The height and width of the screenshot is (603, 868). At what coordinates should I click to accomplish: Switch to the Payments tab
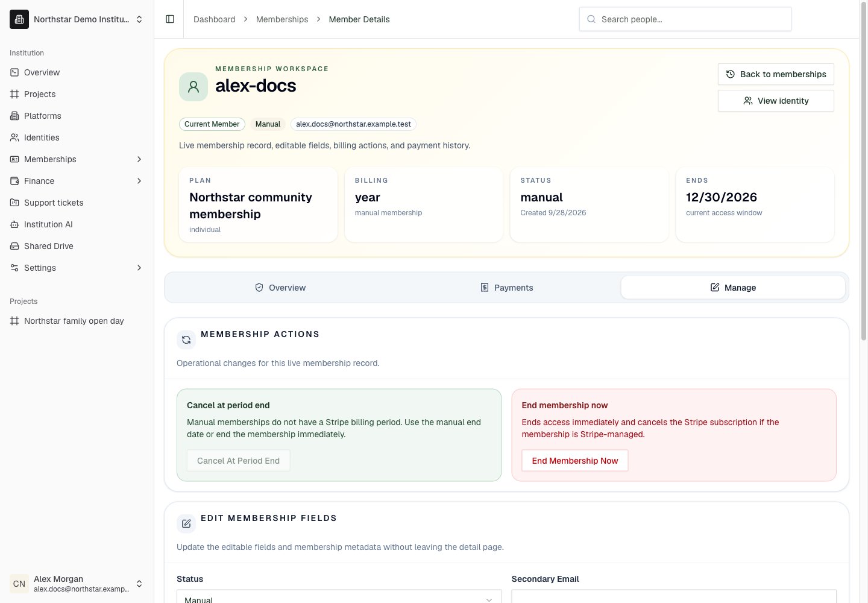click(x=507, y=288)
